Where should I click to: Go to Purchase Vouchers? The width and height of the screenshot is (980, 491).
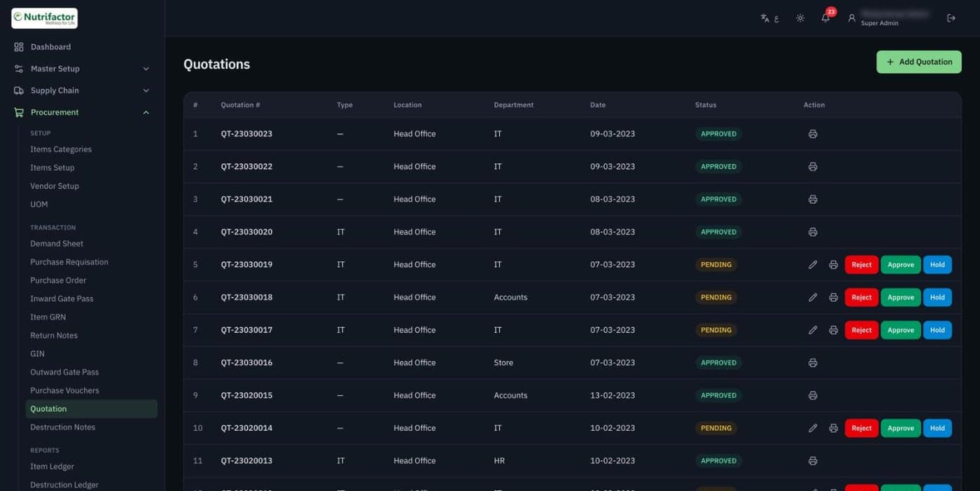click(64, 390)
